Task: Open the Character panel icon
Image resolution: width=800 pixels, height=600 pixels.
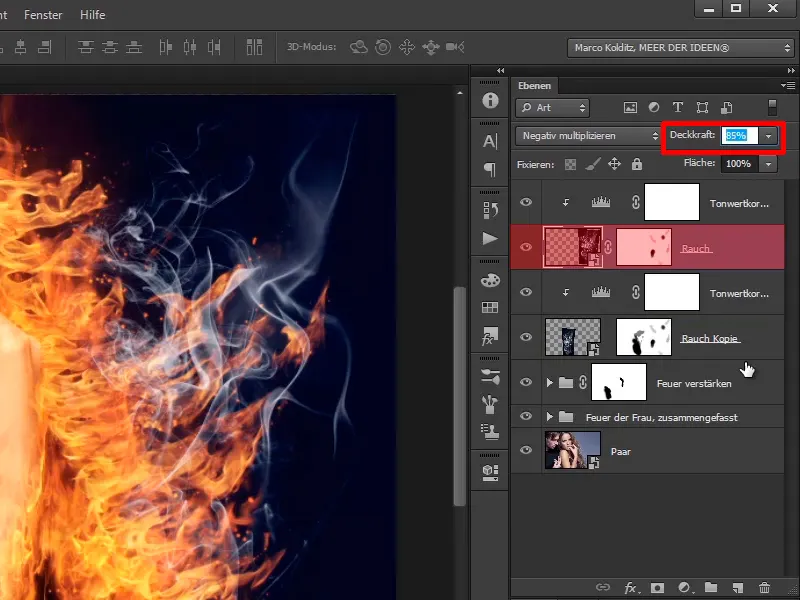Action: pyautogui.click(x=490, y=141)
